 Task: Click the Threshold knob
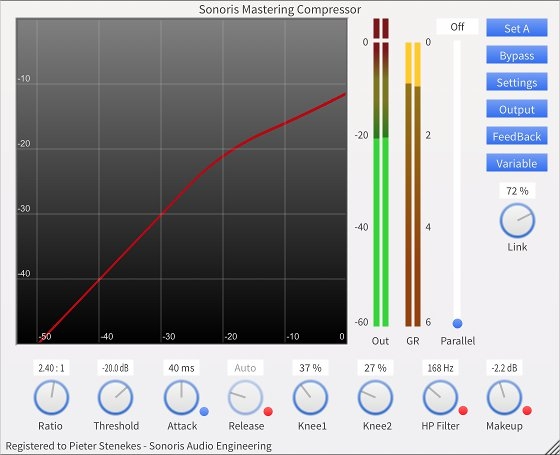(116, 397)
